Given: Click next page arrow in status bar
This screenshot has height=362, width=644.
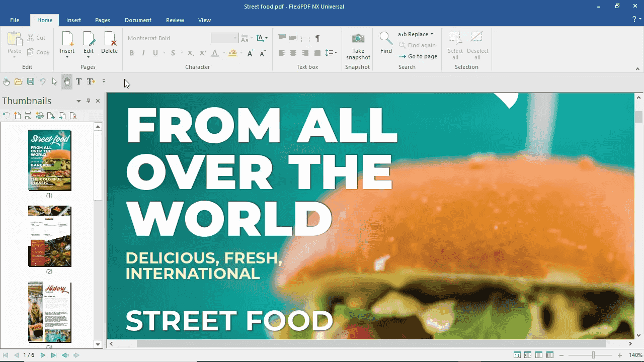Looking at the screenshot, I should 43,355.
